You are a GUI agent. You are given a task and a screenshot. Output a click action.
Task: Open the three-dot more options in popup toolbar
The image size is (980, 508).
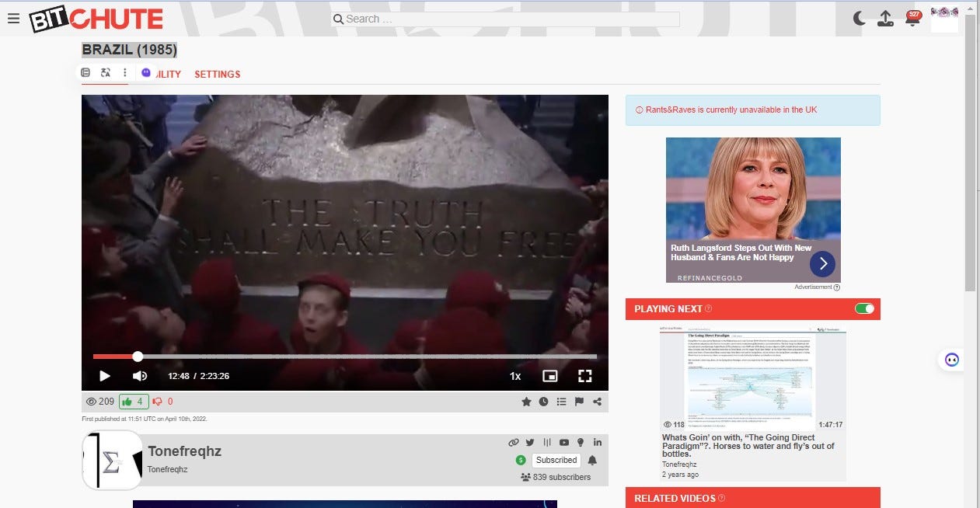124,72
